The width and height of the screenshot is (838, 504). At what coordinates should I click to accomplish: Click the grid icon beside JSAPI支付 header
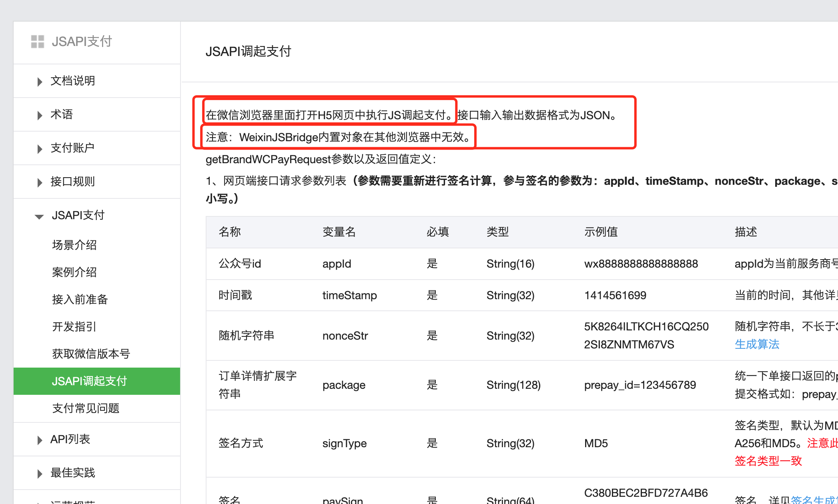38,42
